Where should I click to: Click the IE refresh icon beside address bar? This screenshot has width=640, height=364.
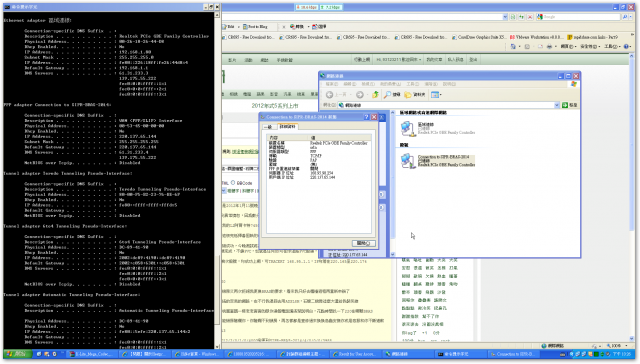[x=521, y=17]
